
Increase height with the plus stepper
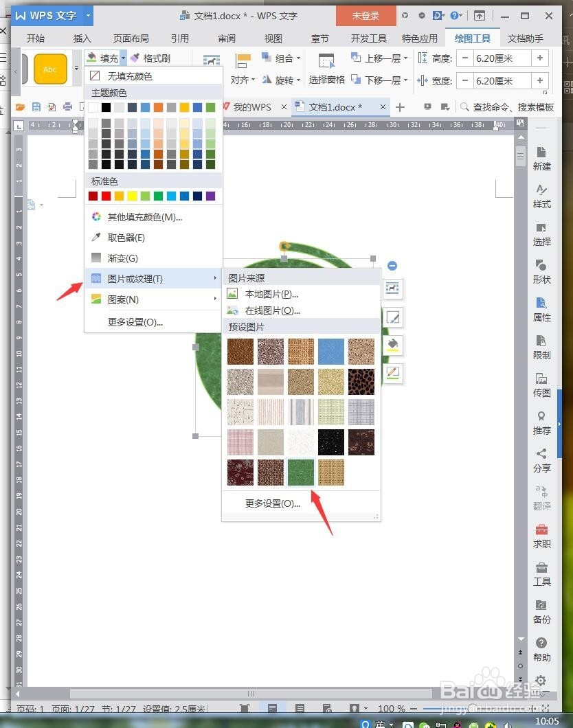pos(540,58)
